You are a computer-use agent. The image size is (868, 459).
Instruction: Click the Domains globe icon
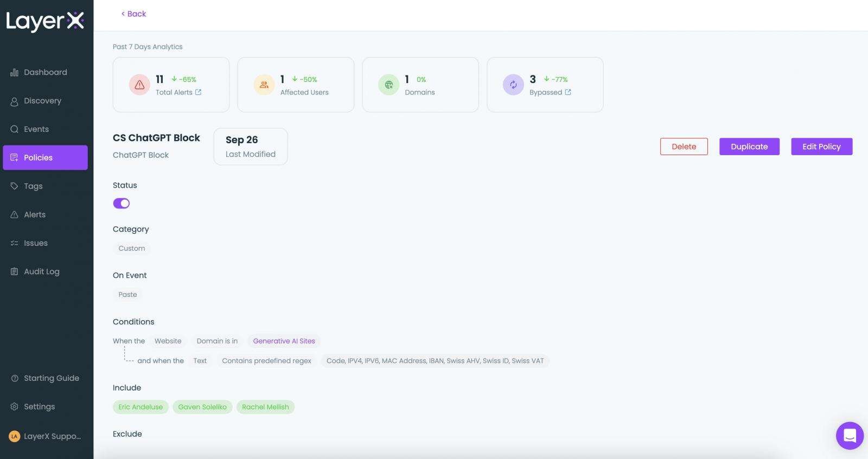pyautogui.click(x=388, y=85)
